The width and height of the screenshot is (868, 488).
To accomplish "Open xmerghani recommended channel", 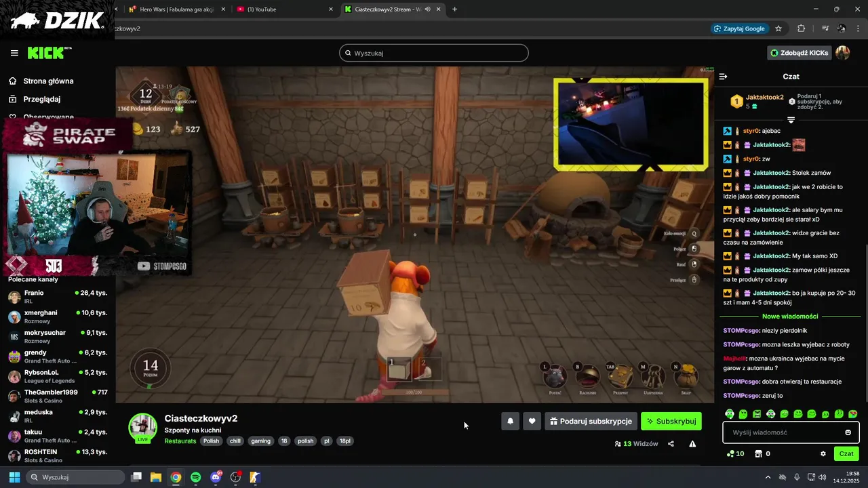I will click(x=58, y=317).
